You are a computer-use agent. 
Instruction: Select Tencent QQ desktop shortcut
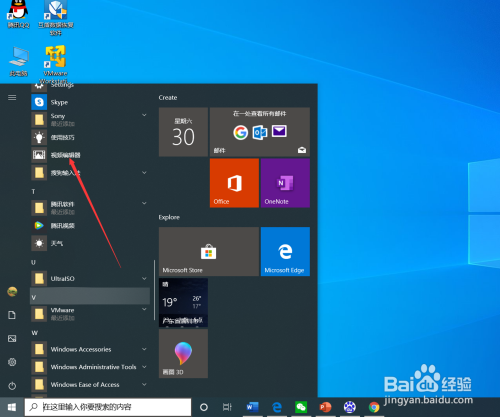18,14
